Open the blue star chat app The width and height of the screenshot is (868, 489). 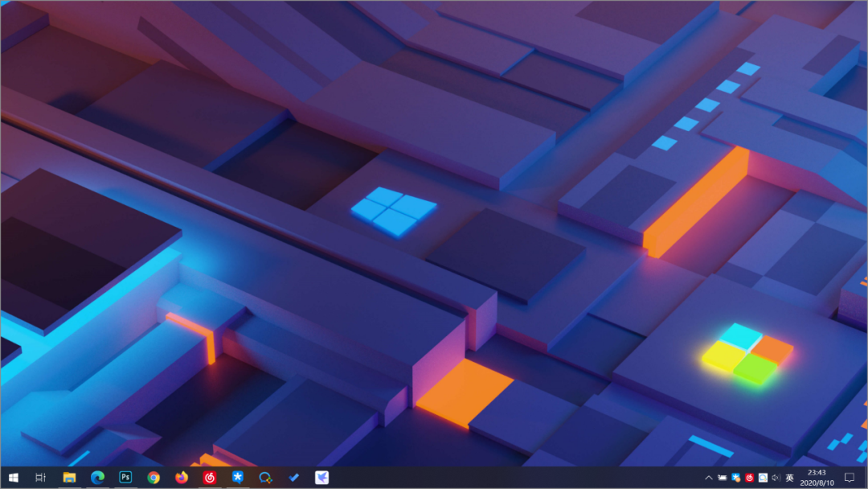237,478
